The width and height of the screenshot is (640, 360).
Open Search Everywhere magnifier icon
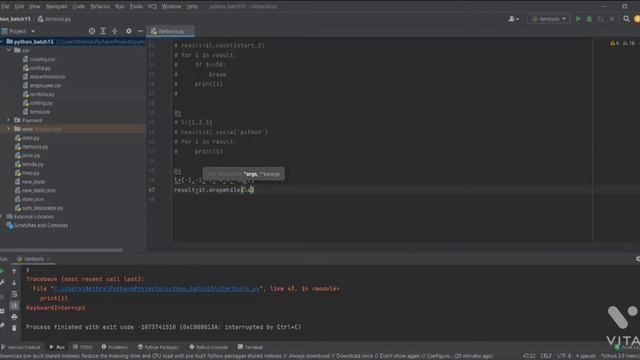tap(626, 19)
